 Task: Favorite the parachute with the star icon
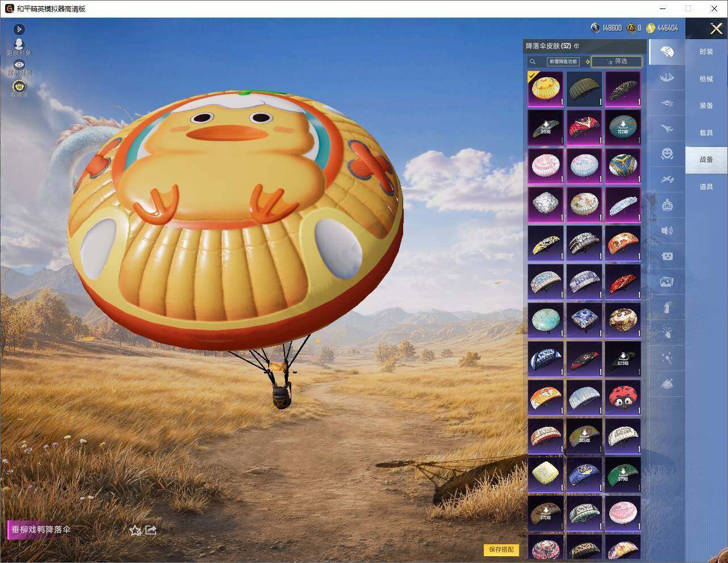[x=135, y=530]
